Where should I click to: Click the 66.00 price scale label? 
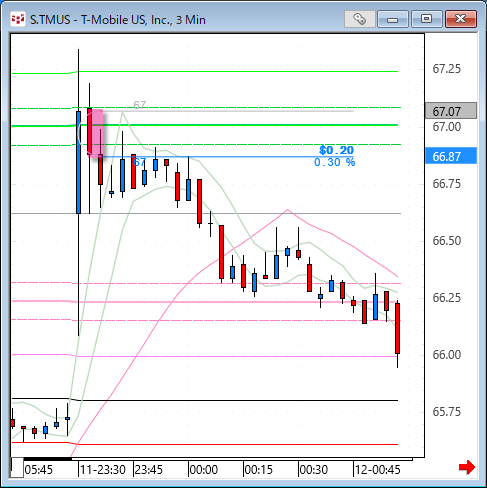[447, 355]
